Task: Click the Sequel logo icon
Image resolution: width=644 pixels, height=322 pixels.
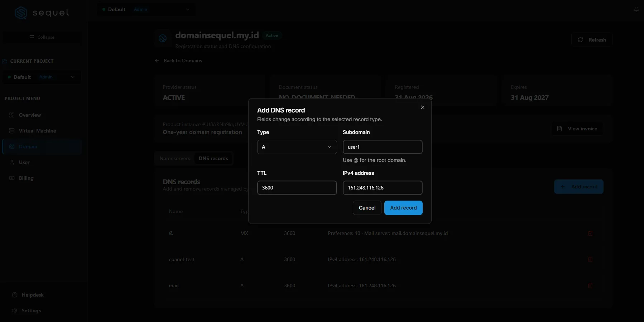Action: pyautogui.click(x=21, y=13)
